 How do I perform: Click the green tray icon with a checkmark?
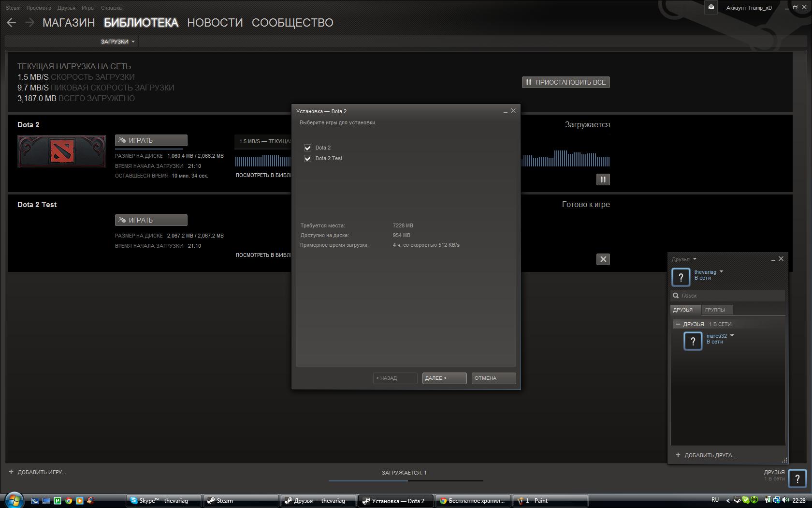coord(746,500)
